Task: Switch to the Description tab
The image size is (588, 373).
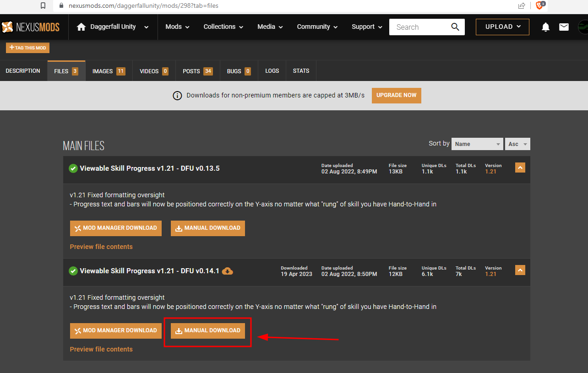Action: coord(23,71)
